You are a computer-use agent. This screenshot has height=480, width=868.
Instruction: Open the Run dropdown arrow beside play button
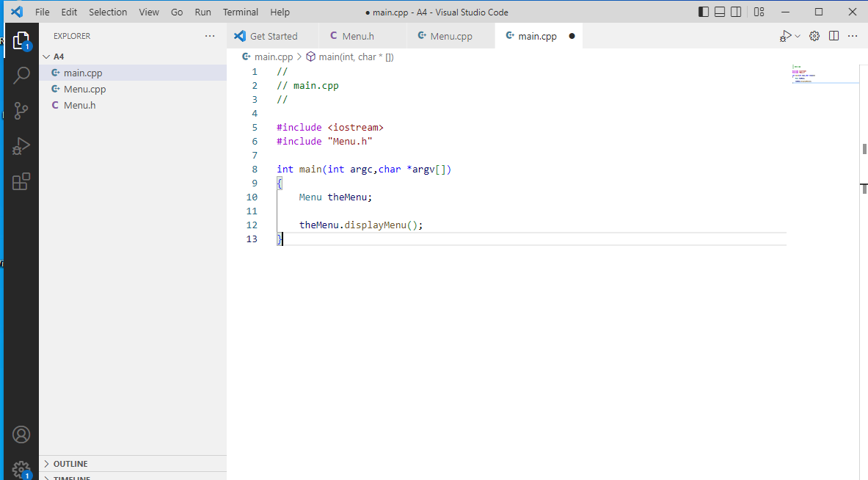[x=798, y=36]
